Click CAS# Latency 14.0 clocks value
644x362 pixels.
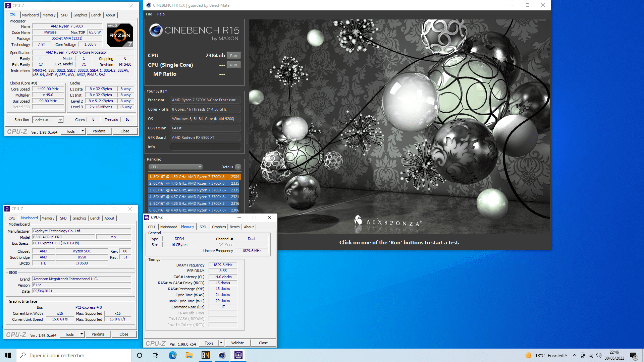tap(223, 277)
